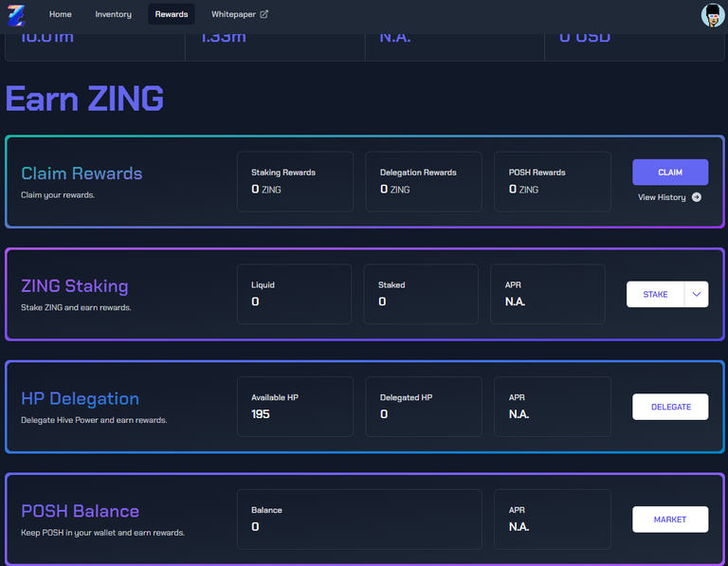Click the Claim Rewards title
The image size is (728, 566).
82,173
